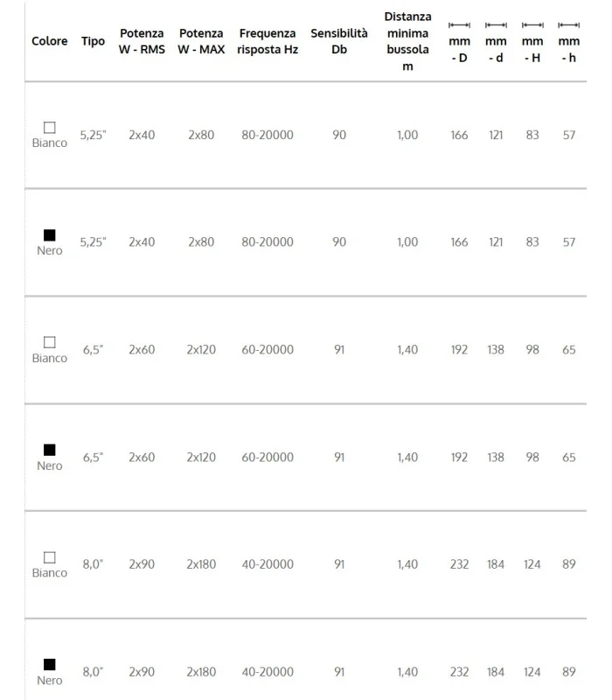Image resolution: width=612 pixels, height=700 pixels.
Task: Click the Tipo column header
Action: click(93, 41)
